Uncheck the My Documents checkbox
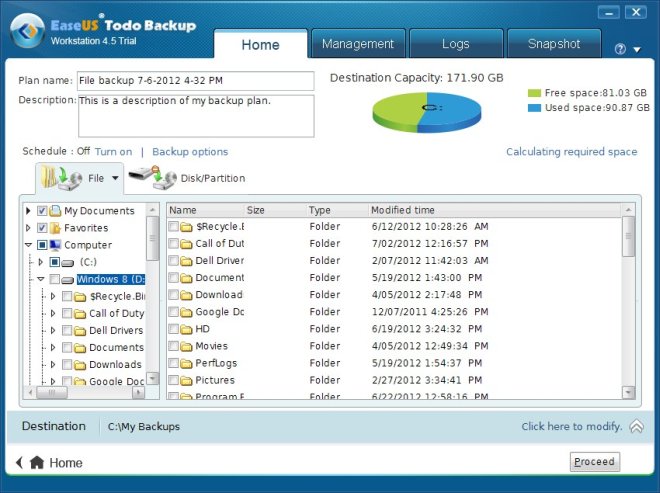 (x=42, y=211)
